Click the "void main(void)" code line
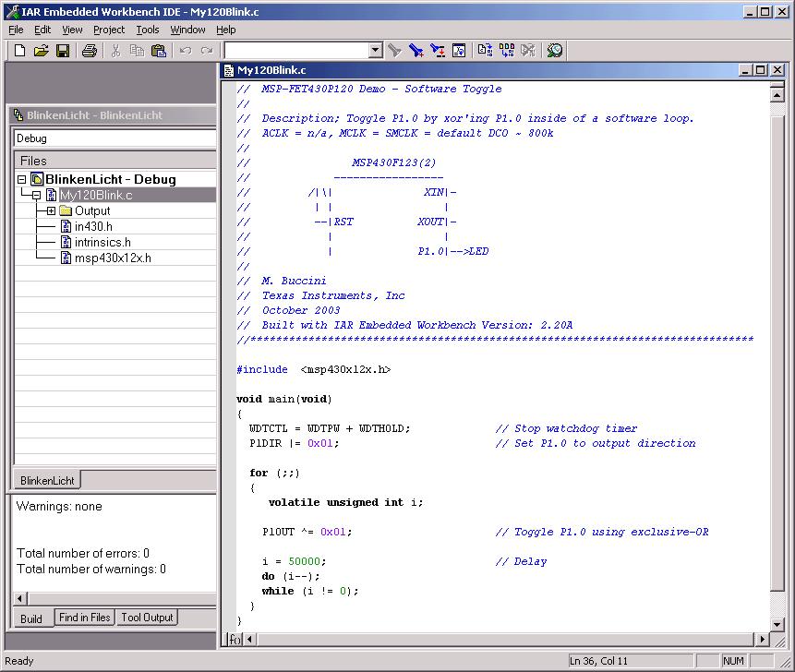The width and height of the screenshot is (795, 672). [284, 399]
